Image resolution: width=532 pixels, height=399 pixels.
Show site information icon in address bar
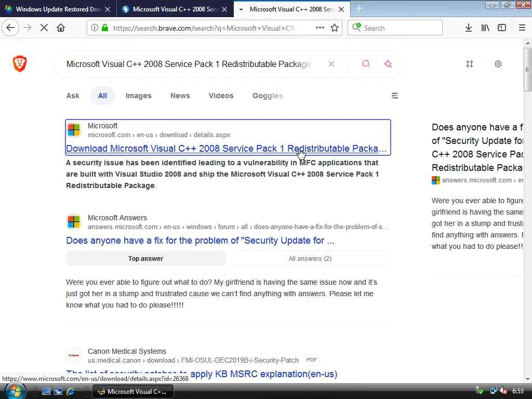95,28
